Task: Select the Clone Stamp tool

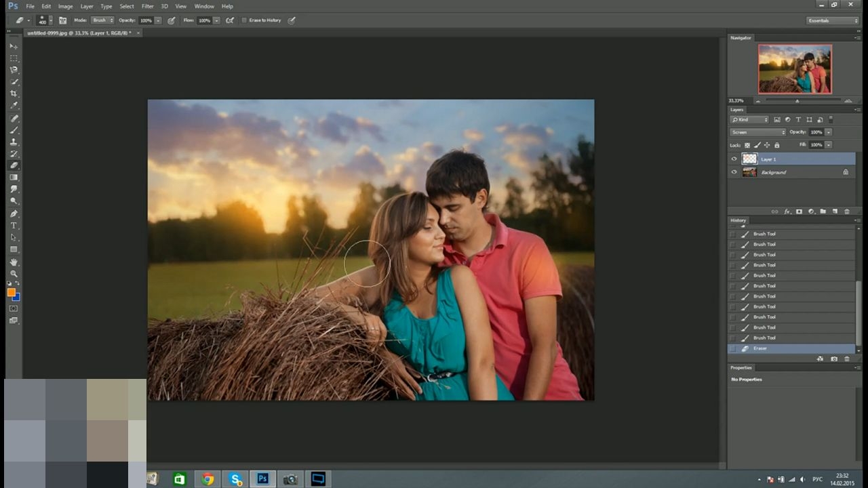Action: 14,142
